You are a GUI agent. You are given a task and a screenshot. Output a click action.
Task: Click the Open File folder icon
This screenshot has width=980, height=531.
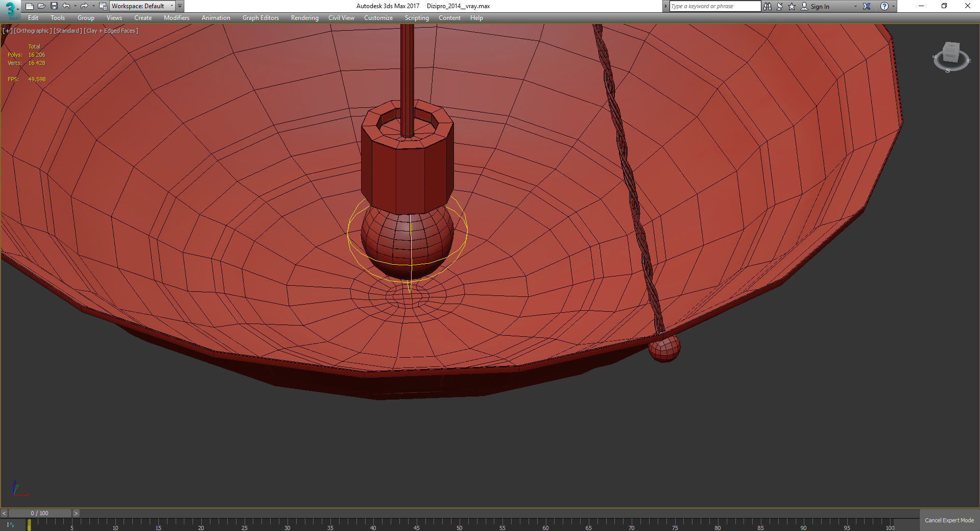pyautogui.click(x=42, y=6)
